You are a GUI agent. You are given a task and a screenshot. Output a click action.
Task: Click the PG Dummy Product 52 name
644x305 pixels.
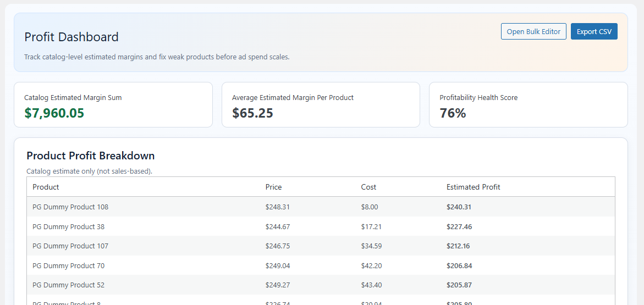click(x=68, y=285)
